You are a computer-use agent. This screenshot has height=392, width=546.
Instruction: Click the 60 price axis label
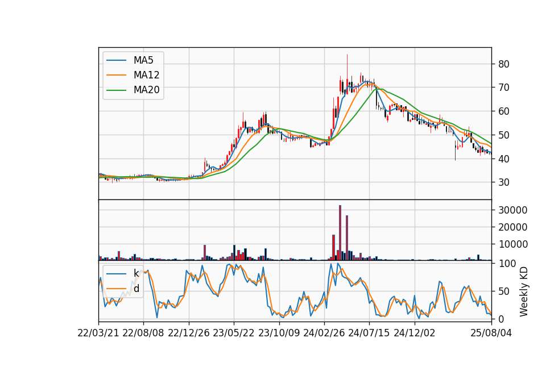(504, 111)
